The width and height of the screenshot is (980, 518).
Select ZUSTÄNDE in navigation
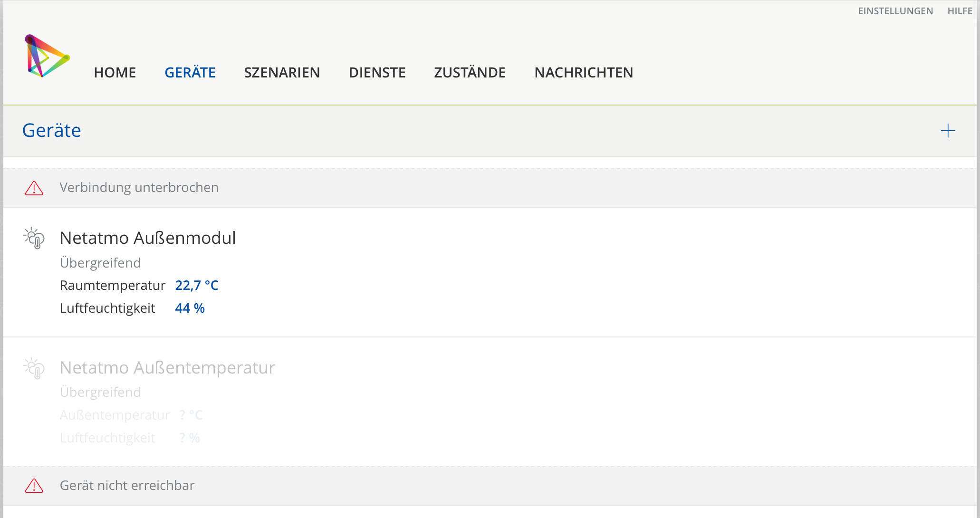470,73
